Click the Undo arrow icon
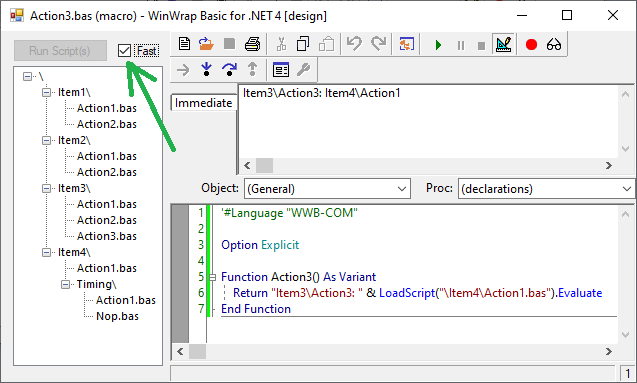 pos(354,44)
